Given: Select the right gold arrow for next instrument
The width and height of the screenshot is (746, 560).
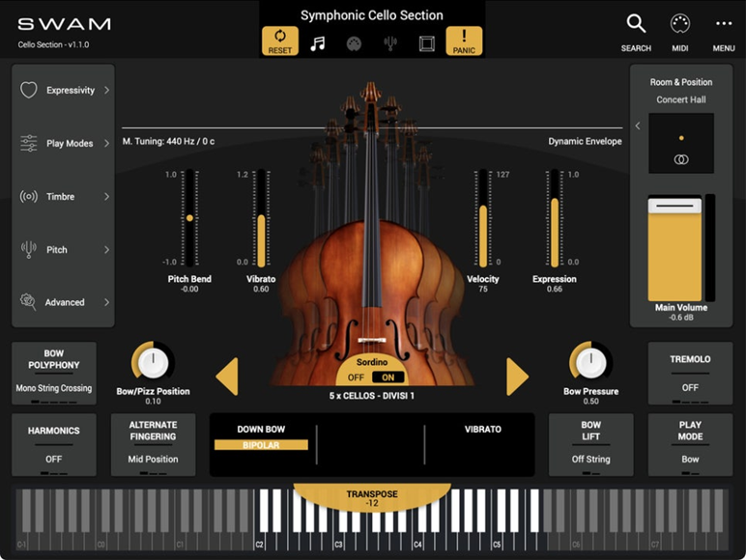Looking at the screenshot, I should [518, 377].
